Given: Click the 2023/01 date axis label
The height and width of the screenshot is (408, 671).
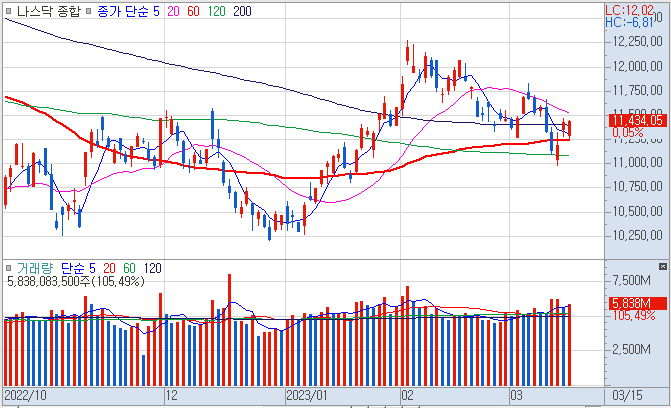Looking at the screenshot, I should (x=306, y=395).
